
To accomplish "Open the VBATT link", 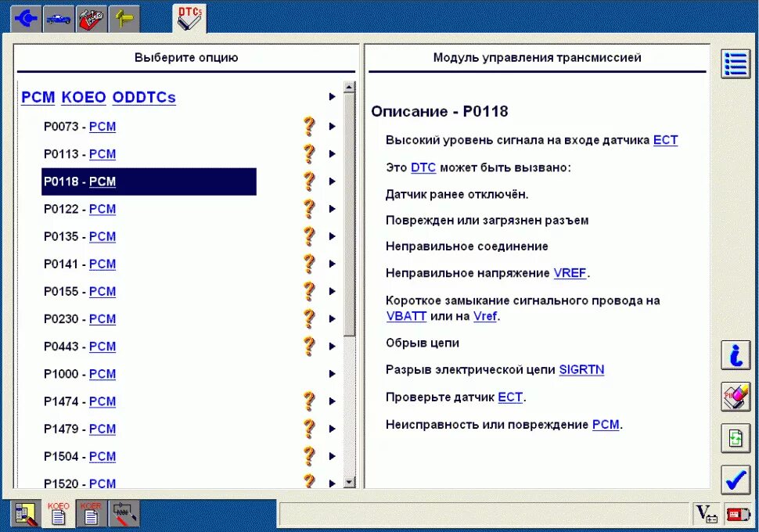I will click(406, 316).
